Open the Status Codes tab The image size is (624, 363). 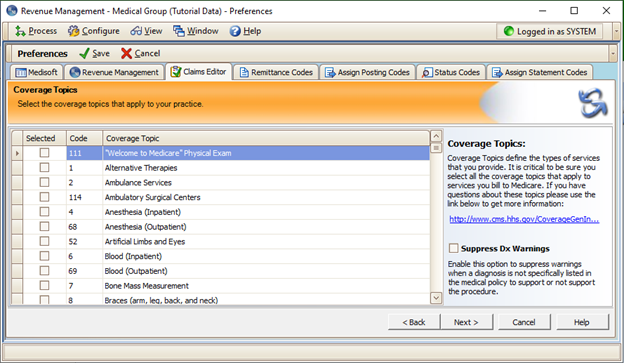451,72
